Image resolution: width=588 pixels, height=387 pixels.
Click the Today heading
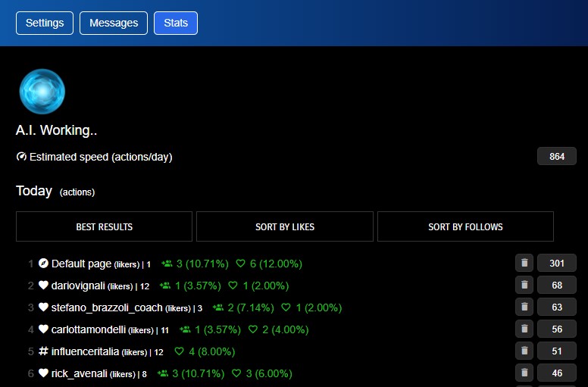pos(34,191)
